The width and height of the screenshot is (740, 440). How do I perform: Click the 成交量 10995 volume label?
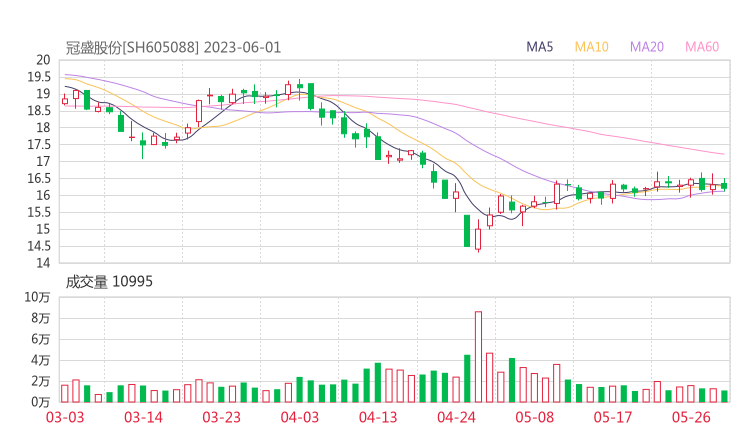click(x=109, y=282)
